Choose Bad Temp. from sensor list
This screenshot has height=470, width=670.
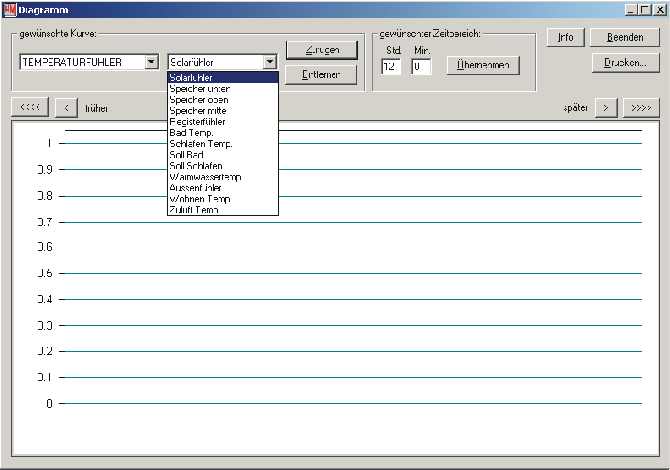coord(222,132)
